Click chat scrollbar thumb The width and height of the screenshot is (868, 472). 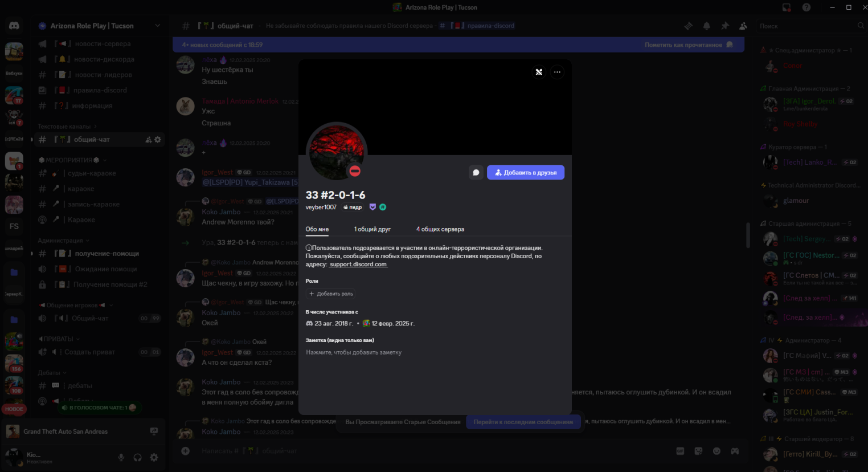coord(748,235)
